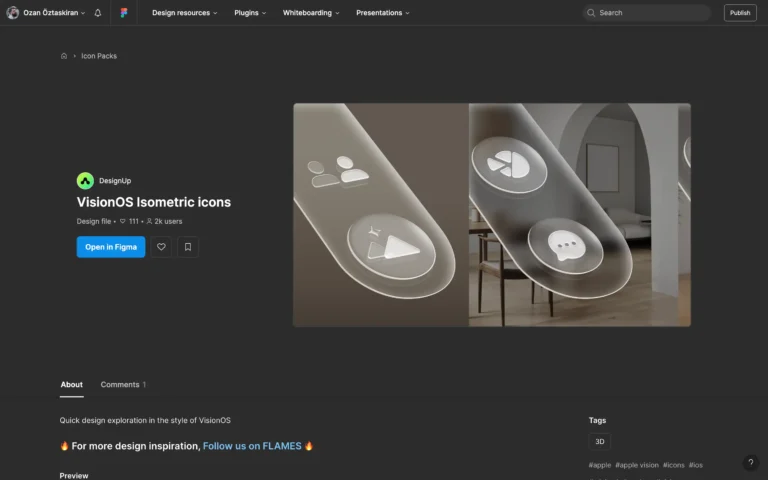This screenshot has height=480, width=768.
Task: Expand the Ozan Öztaskiran account menu
Action: coord(46,13)
